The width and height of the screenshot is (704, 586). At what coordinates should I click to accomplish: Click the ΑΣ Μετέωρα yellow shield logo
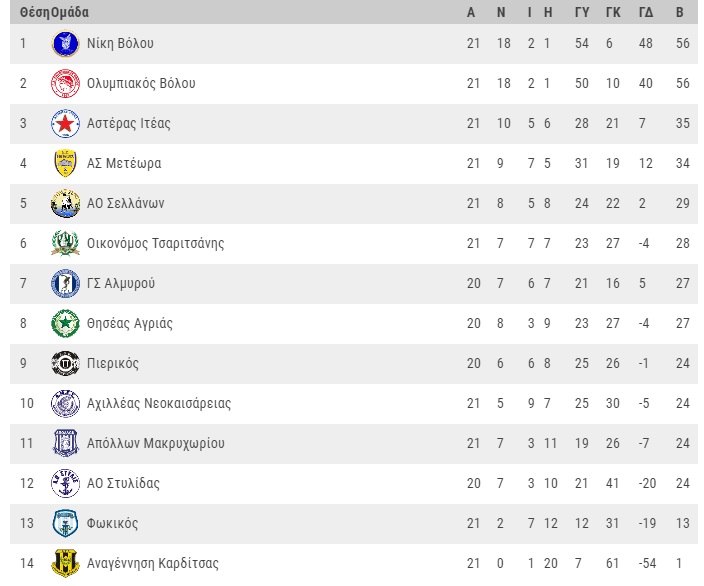(66, 163)
